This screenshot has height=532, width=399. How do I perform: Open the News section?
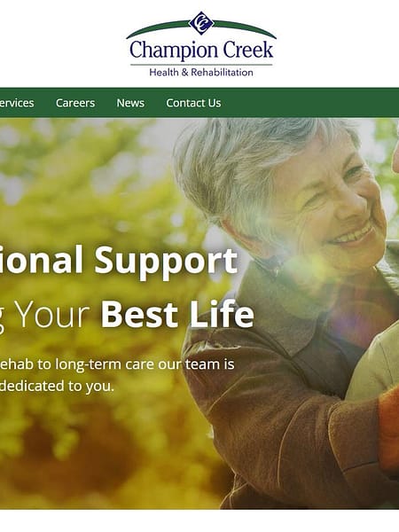pyautogui.click(x=130, y=103)
